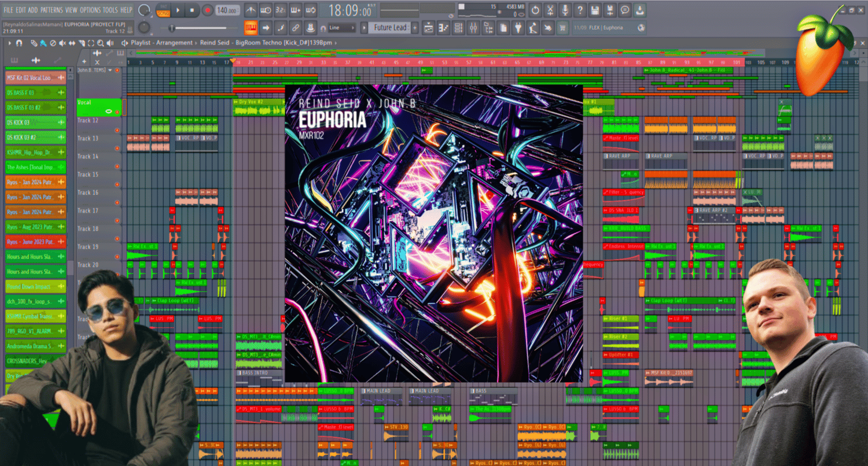Open the Piano roll view
Viewport: 868px width, 466px height.
444,27
